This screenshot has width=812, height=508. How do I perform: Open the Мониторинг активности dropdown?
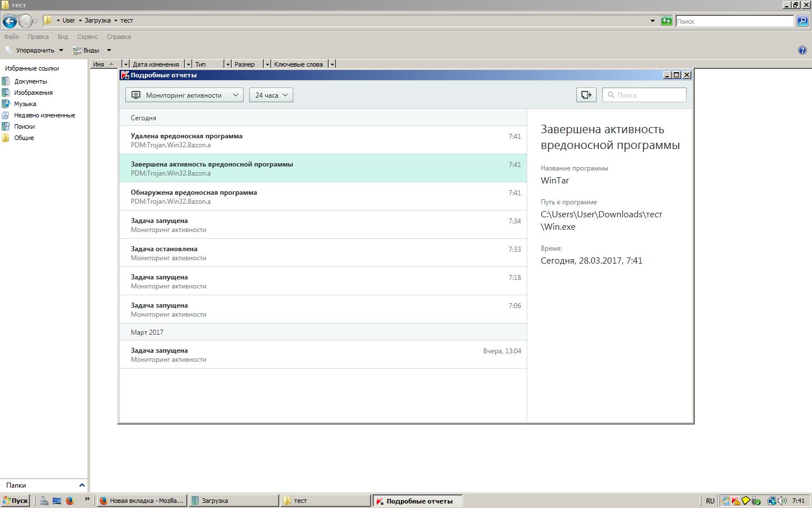click(x=184, y=95)
